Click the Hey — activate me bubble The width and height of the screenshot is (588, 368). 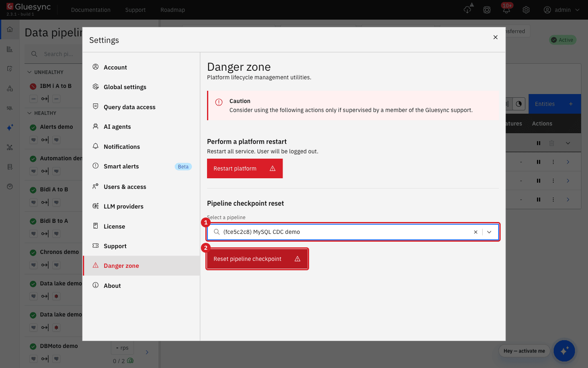click(524, 351)
